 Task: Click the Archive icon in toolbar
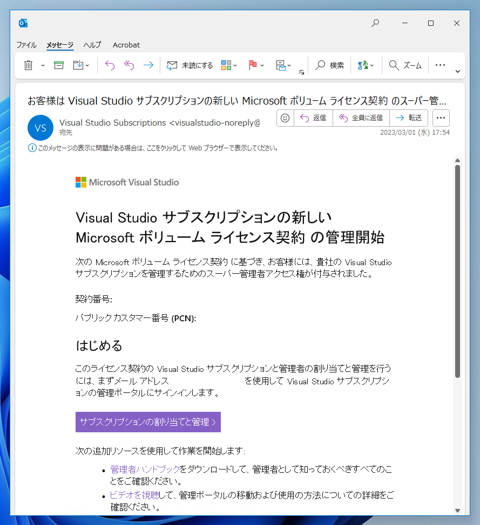coord(59,65)
